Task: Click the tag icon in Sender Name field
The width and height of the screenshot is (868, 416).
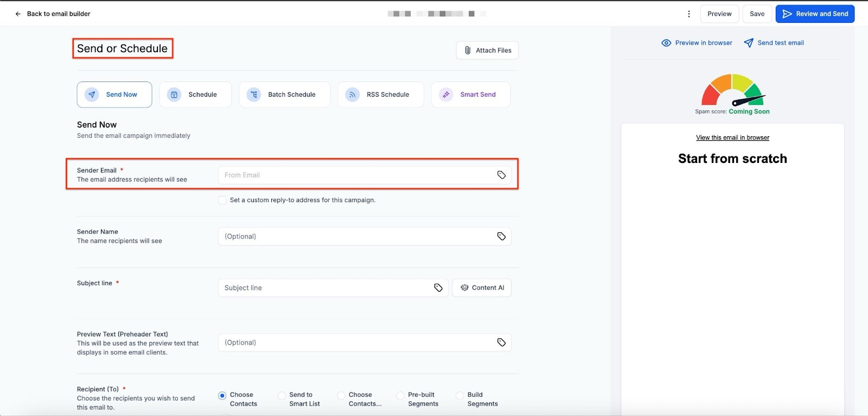Action: point(501,236)
